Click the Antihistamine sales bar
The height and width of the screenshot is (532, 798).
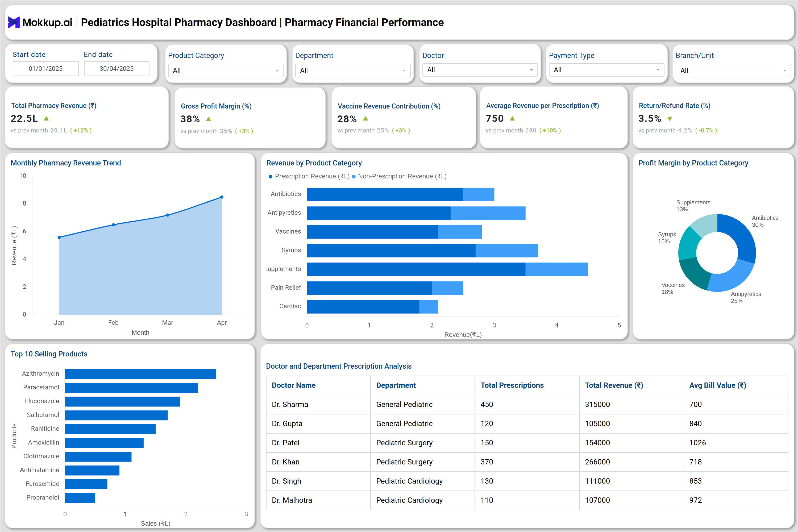92,470
